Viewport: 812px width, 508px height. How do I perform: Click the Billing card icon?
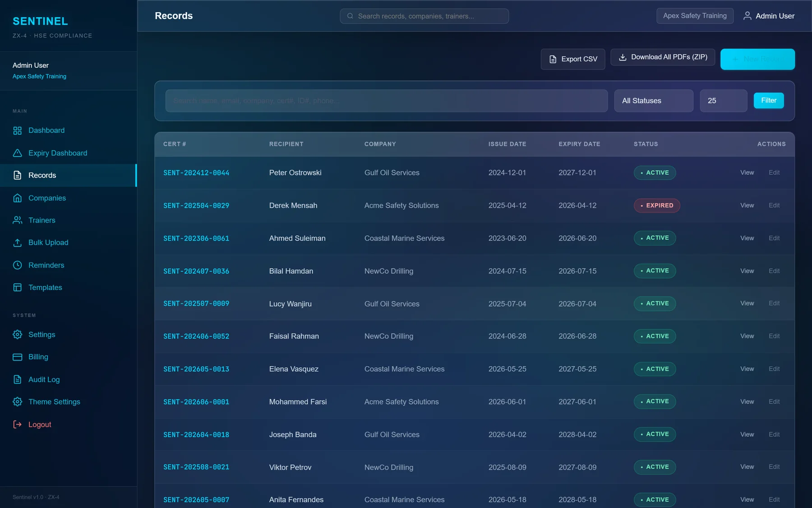tap(18, 357)
